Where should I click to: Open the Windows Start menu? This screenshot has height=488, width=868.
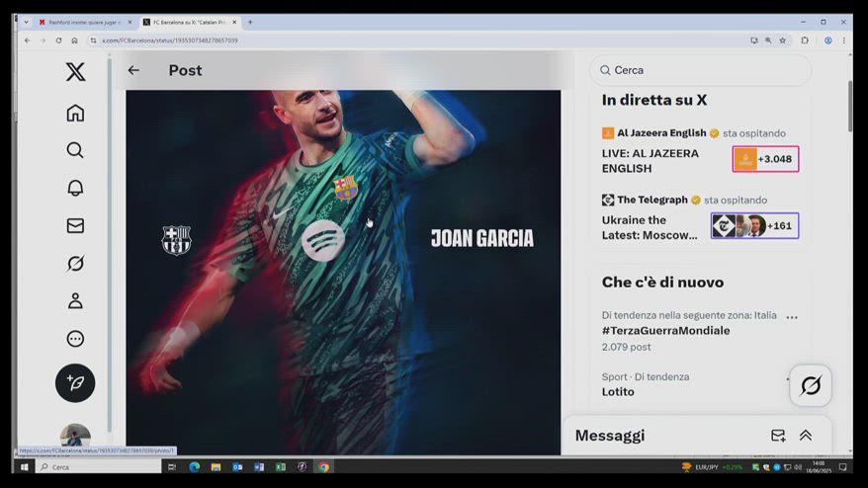pos(25,467)
